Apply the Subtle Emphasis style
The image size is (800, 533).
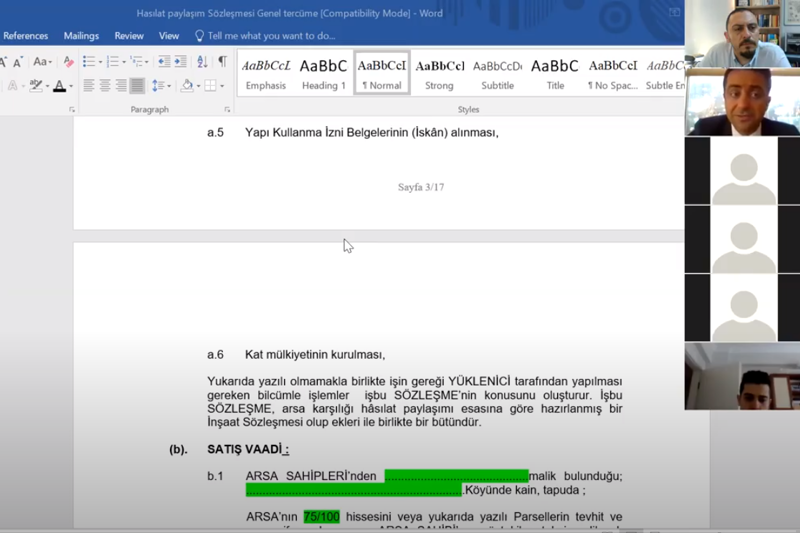[664, 73]
